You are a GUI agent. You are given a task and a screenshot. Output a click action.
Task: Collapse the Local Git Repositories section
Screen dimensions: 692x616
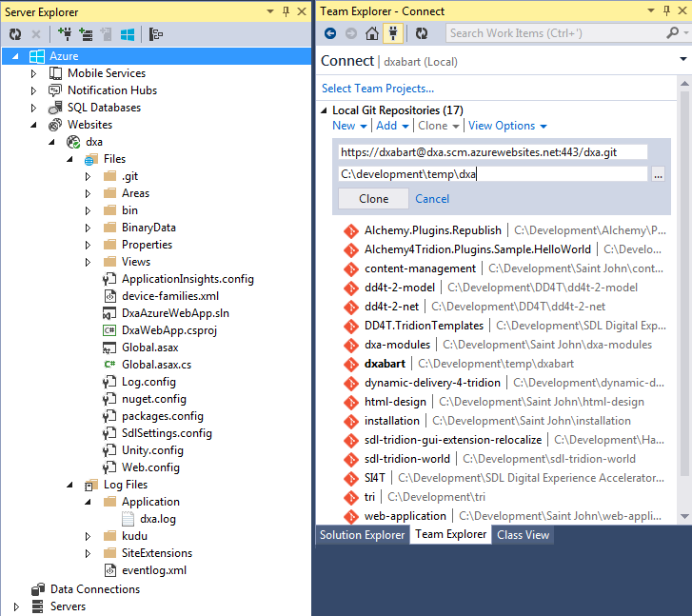pyautogui.click(x=325, y=110)
